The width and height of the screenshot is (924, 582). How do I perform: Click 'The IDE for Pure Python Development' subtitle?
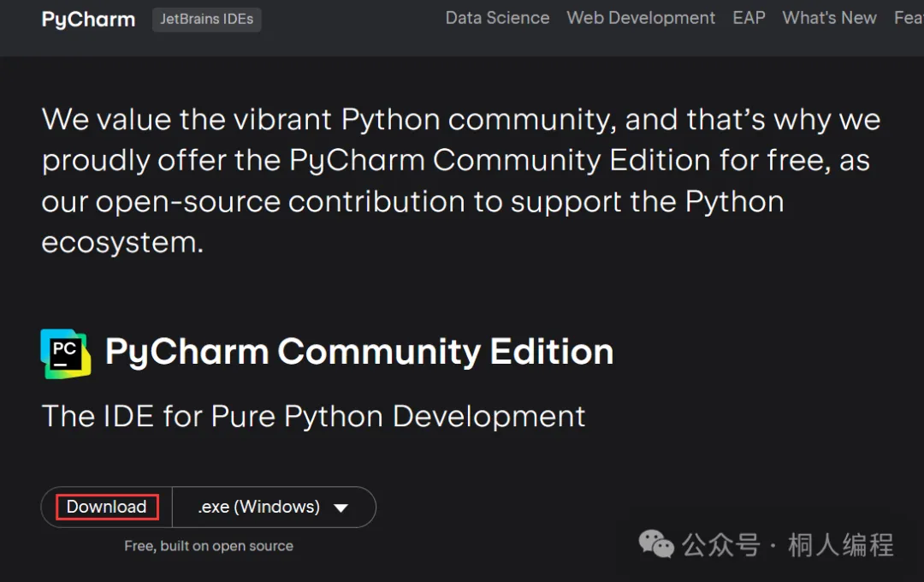point(313,416)
